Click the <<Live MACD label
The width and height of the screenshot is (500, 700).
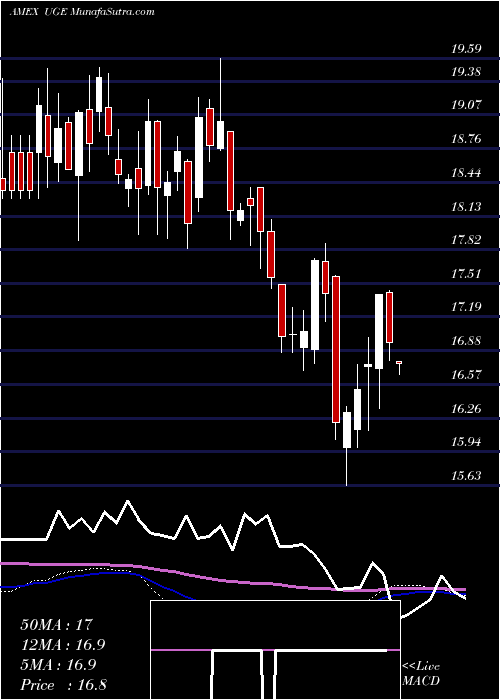[x=421, y=674]
